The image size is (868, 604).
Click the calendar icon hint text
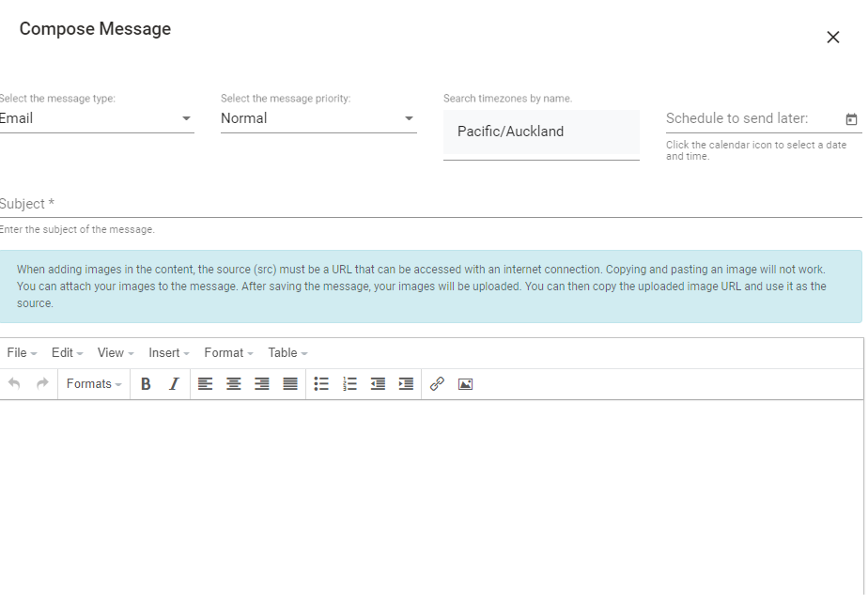pos(756,150)
